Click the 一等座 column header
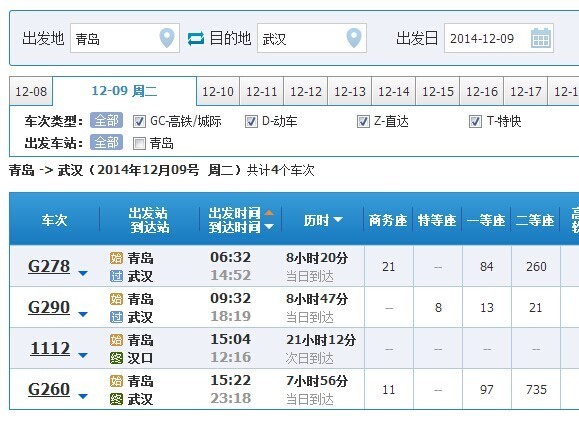Image resolution: width=579 pixels, height=439 pixels. pos(486,220)
